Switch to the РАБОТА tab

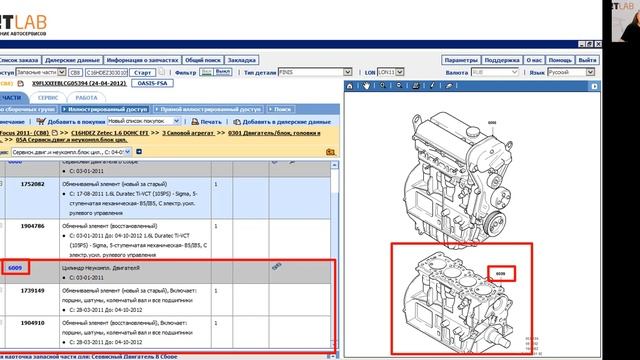tap(87, 98)
